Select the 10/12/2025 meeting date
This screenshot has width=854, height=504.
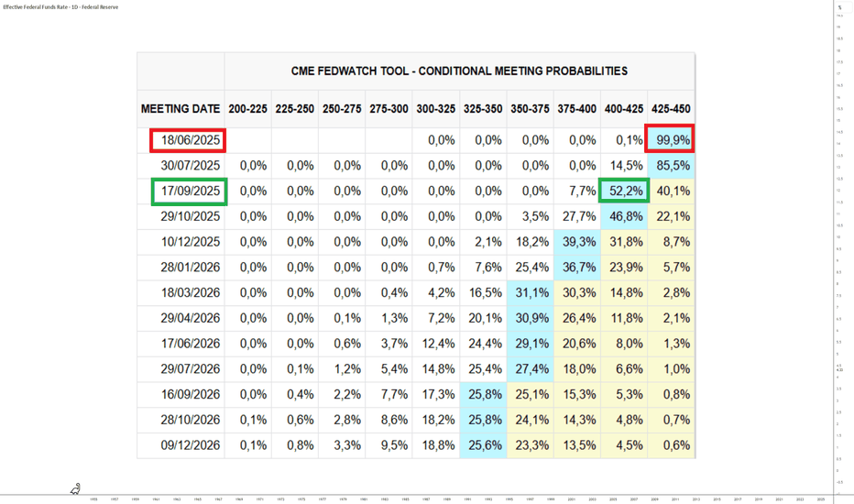[190, 242]
